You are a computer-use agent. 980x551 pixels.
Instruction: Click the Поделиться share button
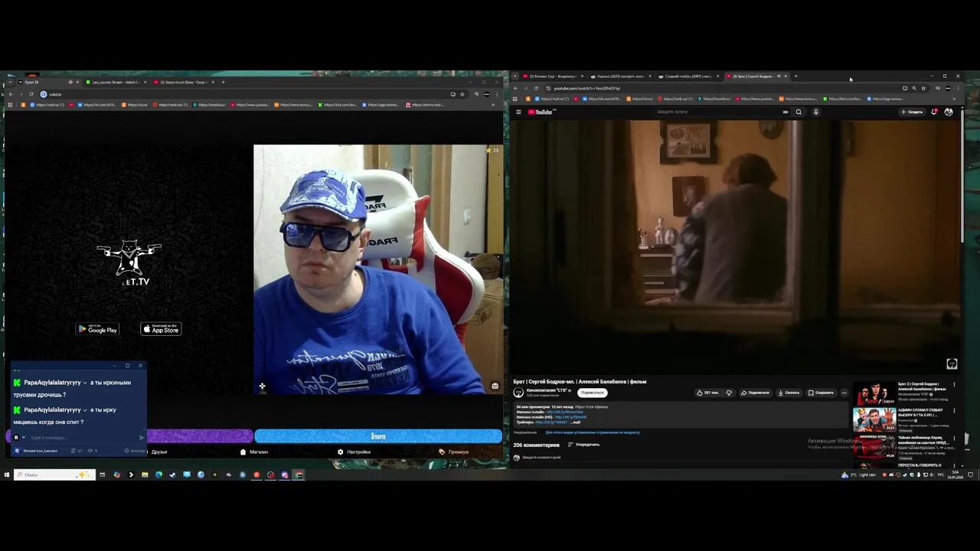point(755,393)
